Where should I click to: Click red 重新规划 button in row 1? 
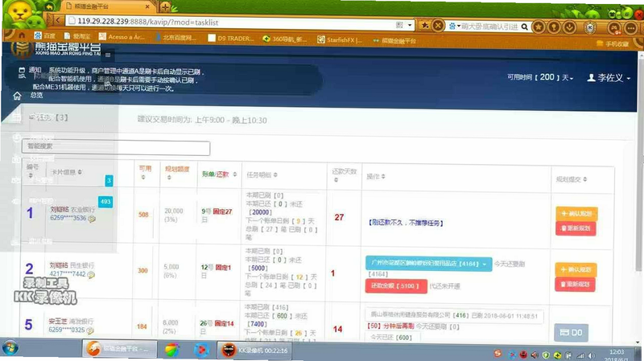click(x=576, y=228)
